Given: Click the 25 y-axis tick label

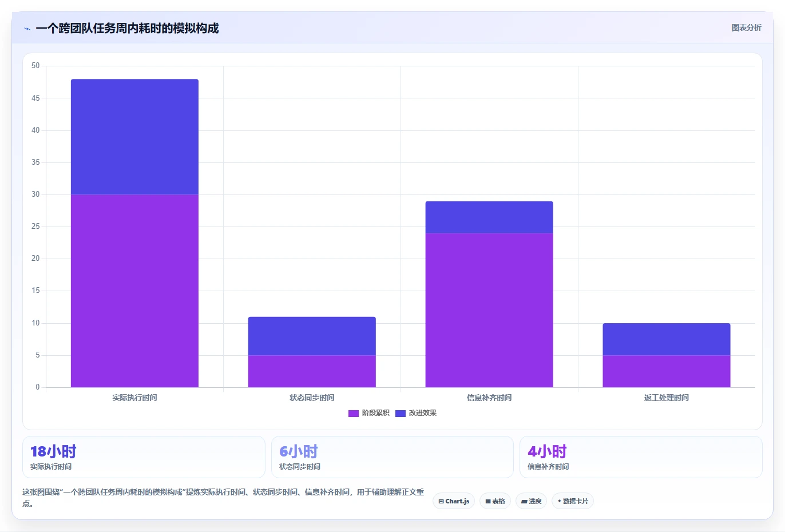Looking at the screenshot, I should point(35,227).
